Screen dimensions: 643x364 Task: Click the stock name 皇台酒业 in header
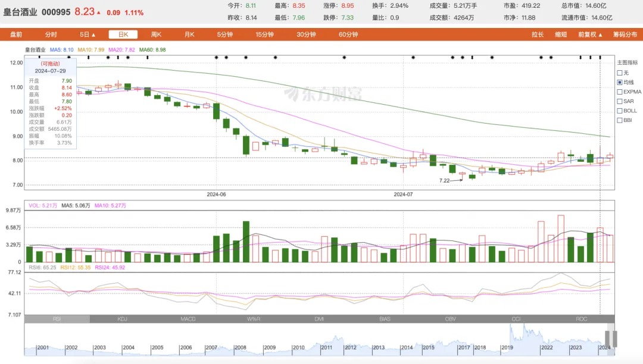pos(20,12)
